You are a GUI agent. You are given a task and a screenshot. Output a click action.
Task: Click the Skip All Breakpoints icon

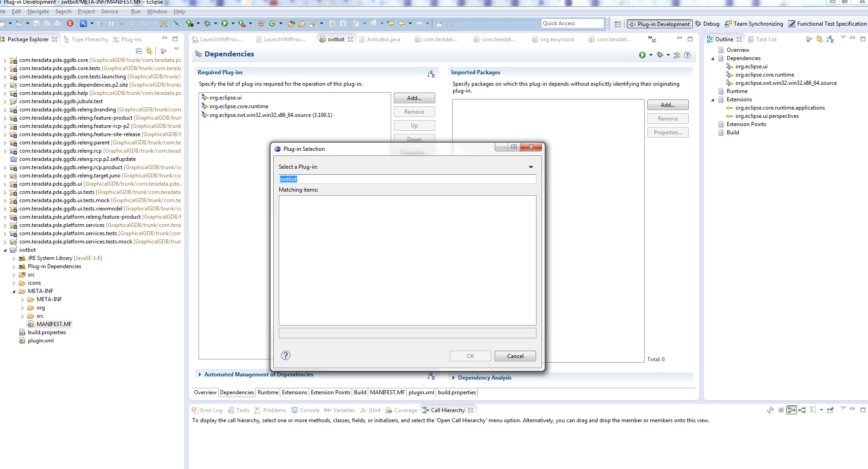click(177, 23)
